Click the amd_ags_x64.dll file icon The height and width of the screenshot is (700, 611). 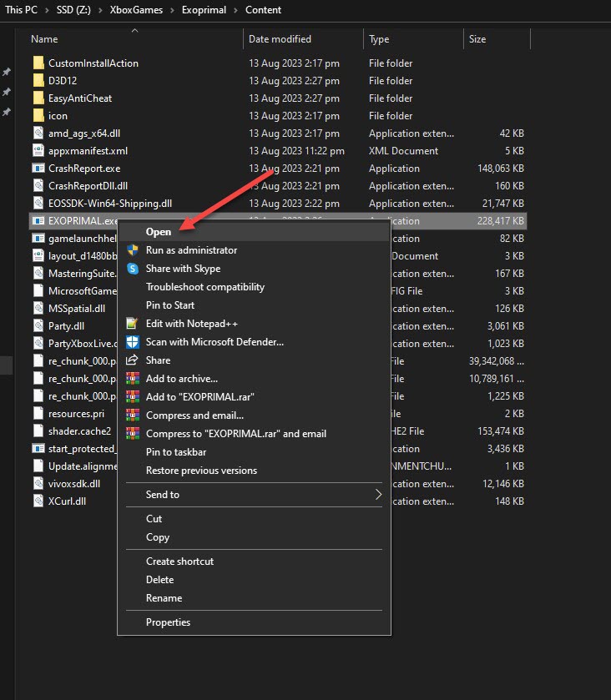[x=39, y=133]
